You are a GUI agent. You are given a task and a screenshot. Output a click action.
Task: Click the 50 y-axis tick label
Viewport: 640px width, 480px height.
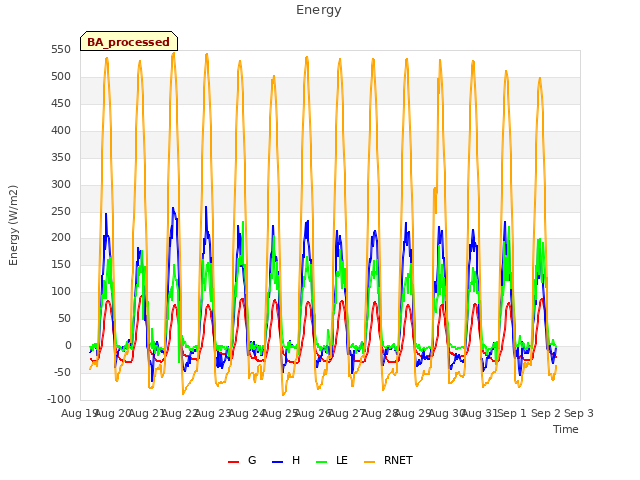click(x=64, y=318)
